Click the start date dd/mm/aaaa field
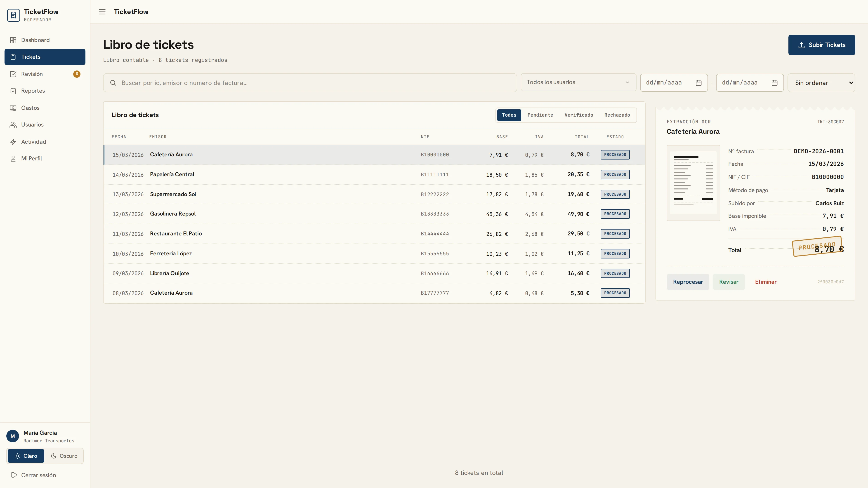Viewport: 868px width, 488px height. [674, 83]
